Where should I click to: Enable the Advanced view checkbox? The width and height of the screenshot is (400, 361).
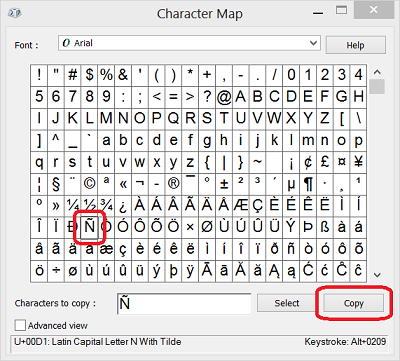click(20, 325)
